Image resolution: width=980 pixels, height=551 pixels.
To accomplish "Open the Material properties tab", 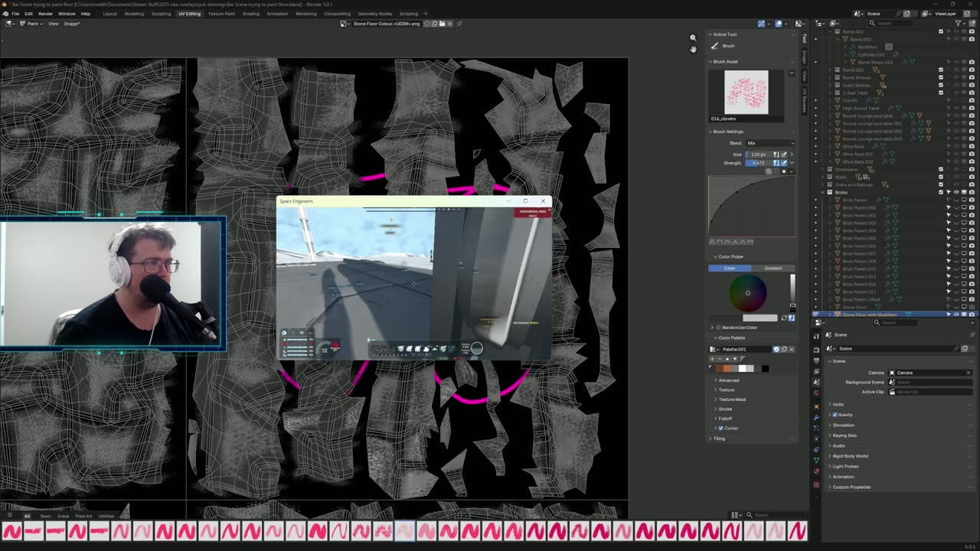I will (x=817, y=471).
